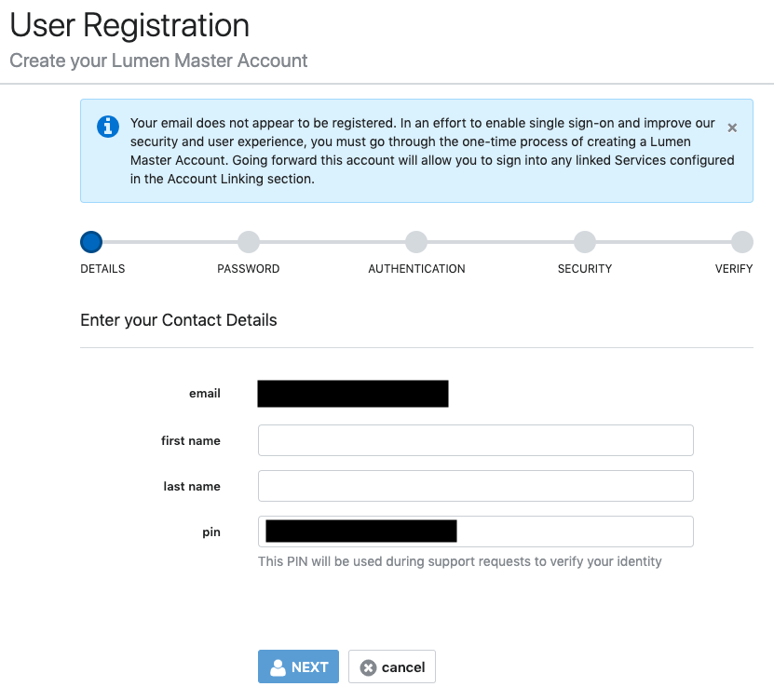The image size is (774, 700).
Task: Click the progress line between DETAILS and PASSWORD
Action: click(170, 242)
